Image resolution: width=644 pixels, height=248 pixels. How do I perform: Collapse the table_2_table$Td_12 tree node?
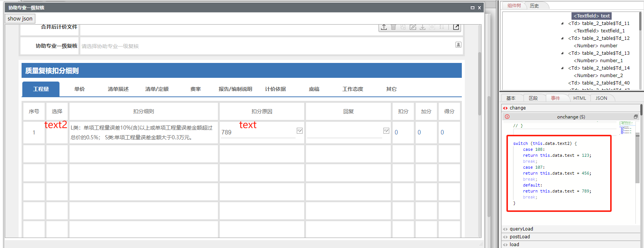tap(562, 38)
